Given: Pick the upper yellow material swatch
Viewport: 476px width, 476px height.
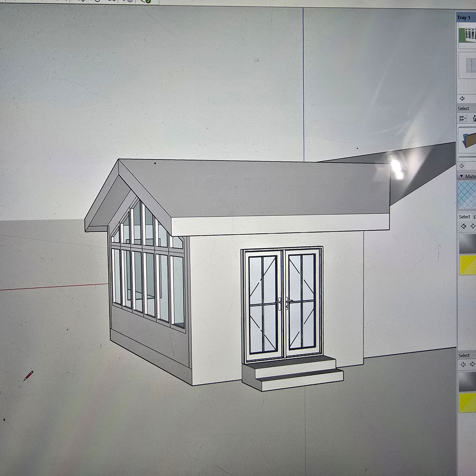Looking at the screenshot, I should 467,265.
